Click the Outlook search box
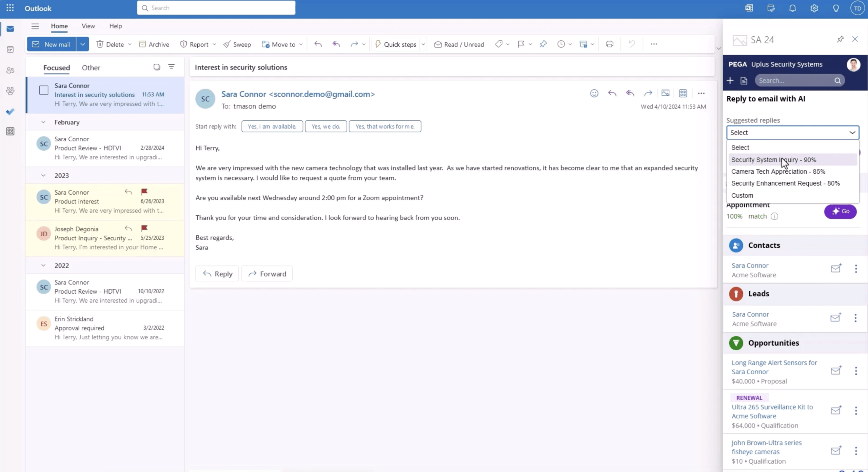Image resolution: width=868 pixels, height=472 pixels. 216,8
